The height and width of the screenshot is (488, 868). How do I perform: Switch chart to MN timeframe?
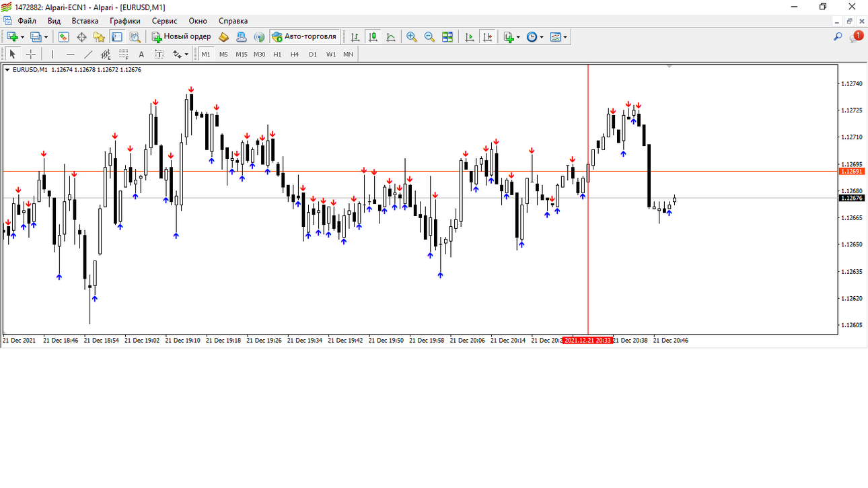pyautogui.click(x=348, y=55)
